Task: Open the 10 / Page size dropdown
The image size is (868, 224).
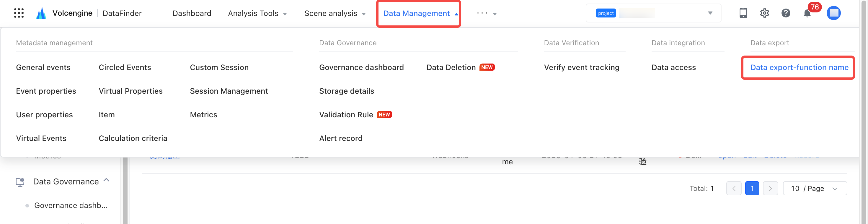Action: tap(815, 188)
